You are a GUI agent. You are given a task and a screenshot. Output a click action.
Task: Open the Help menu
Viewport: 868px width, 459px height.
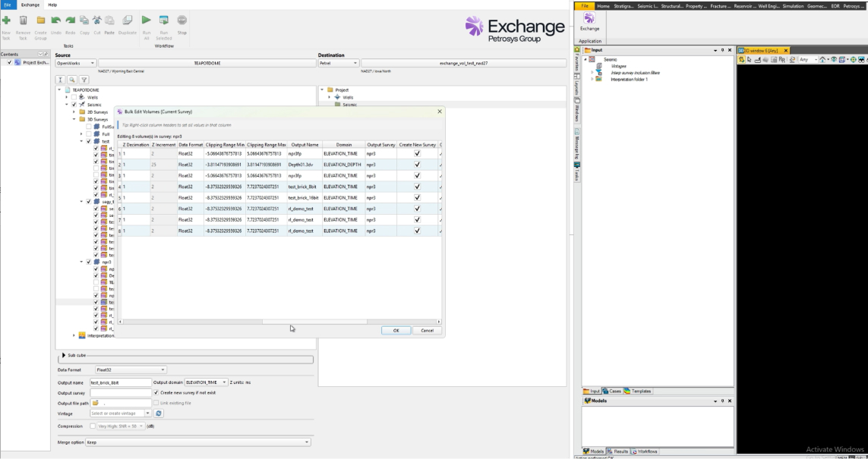(x=52, y=5)
